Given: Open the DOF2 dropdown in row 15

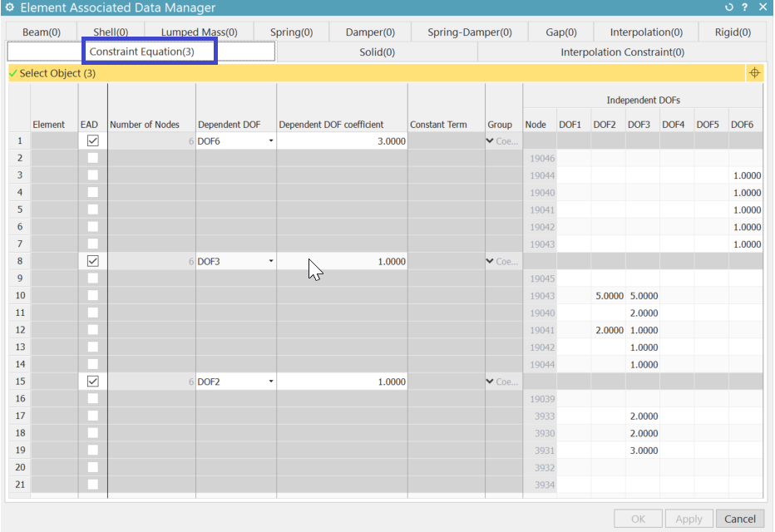Looking at the screenshot, I should (271, 381).
